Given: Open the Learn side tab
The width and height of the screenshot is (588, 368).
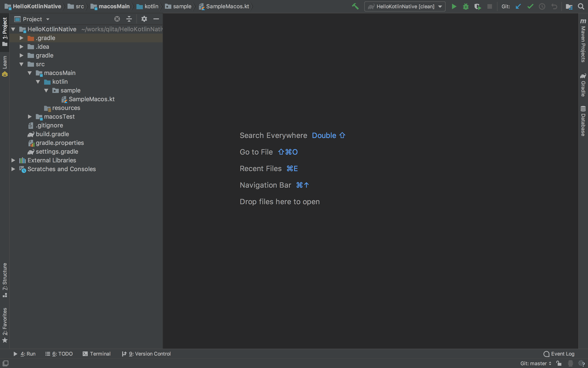Looking at the screenshot, I should 5,66.
